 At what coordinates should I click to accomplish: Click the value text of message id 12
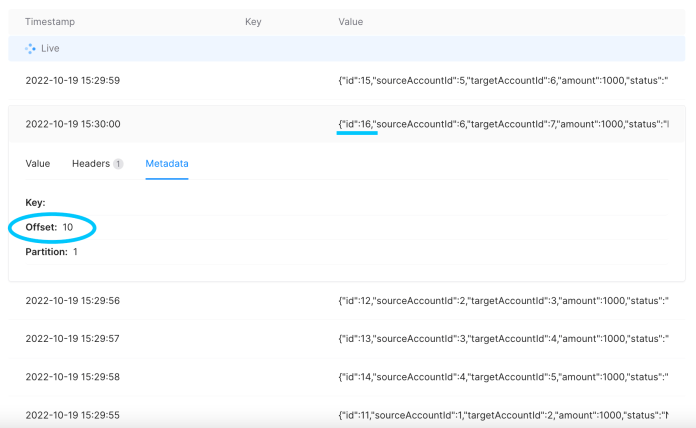click(503, 301)
